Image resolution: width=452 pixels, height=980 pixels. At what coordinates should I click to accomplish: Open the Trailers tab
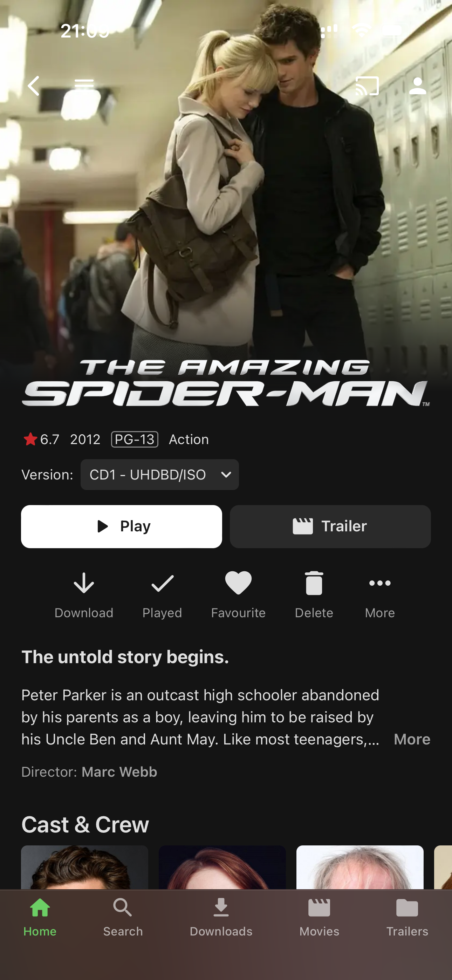[407, 917]
